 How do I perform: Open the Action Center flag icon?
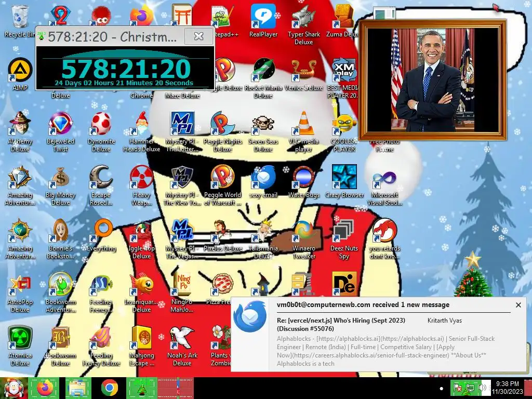point(458,388)
